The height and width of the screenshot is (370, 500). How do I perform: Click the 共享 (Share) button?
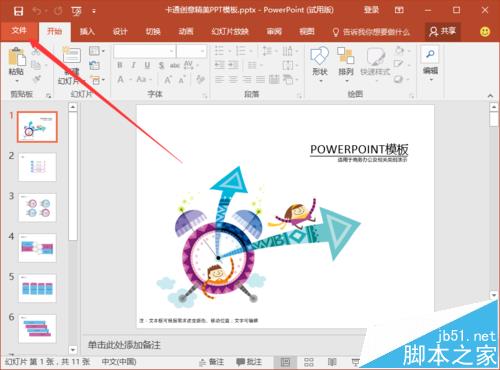443,32
